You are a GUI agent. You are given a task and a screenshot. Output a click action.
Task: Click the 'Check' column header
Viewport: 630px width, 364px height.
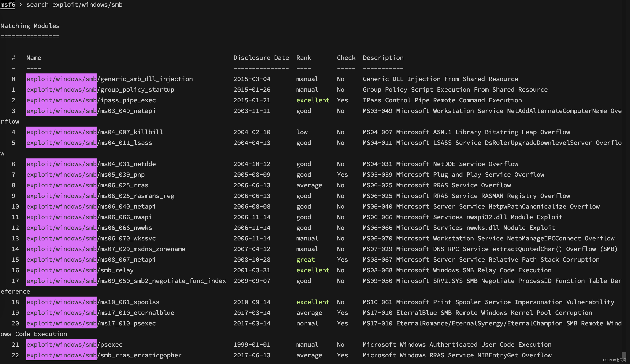(x=346, y=58)
